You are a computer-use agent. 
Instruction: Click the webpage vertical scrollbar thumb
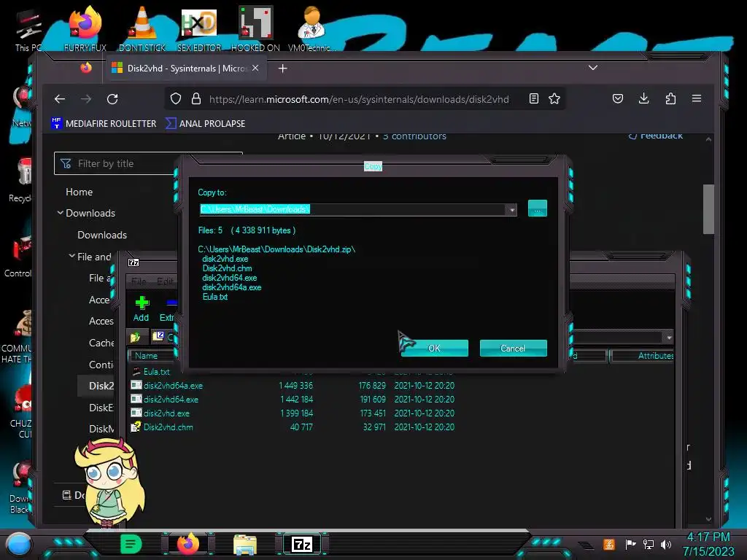pyautogui.click(x=708, y=209)
